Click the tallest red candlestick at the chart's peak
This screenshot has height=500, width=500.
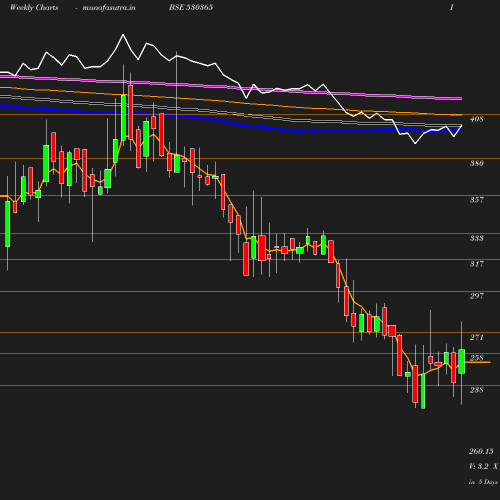point(131,112)
